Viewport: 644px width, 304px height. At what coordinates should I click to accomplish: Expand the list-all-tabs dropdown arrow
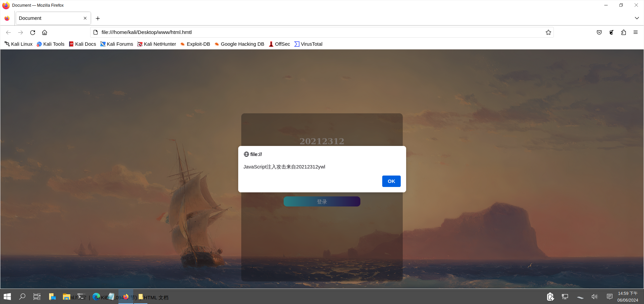pyautogui.click(x=637, y=18)
